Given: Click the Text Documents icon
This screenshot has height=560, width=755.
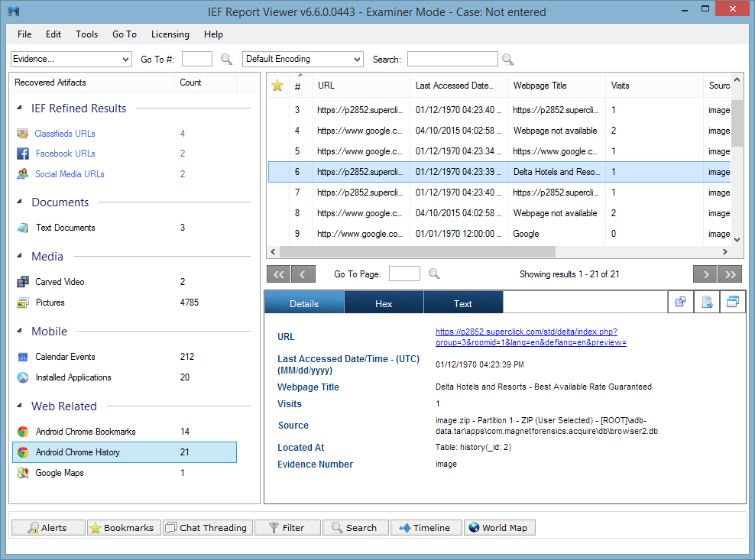Looking at the screenshot, I should [x=23, y=228].
